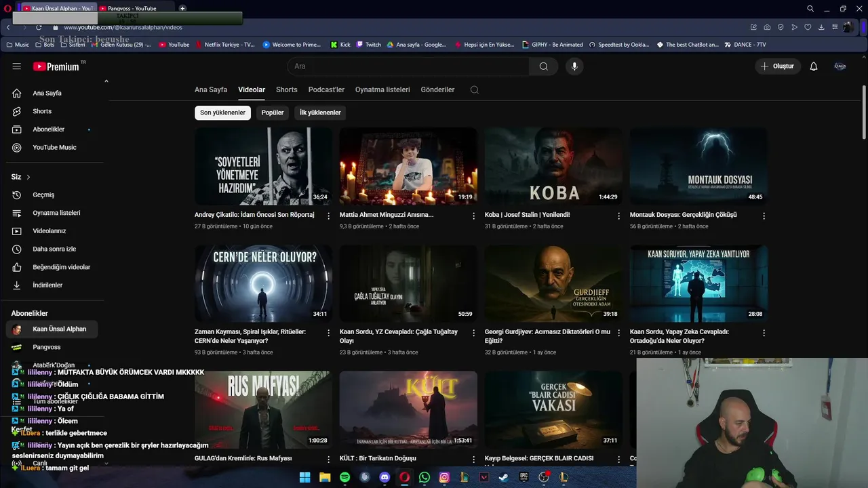Switch to the Videolar channel tab
This screenshot has height=488, width=868.
click(x=252, y=89)
